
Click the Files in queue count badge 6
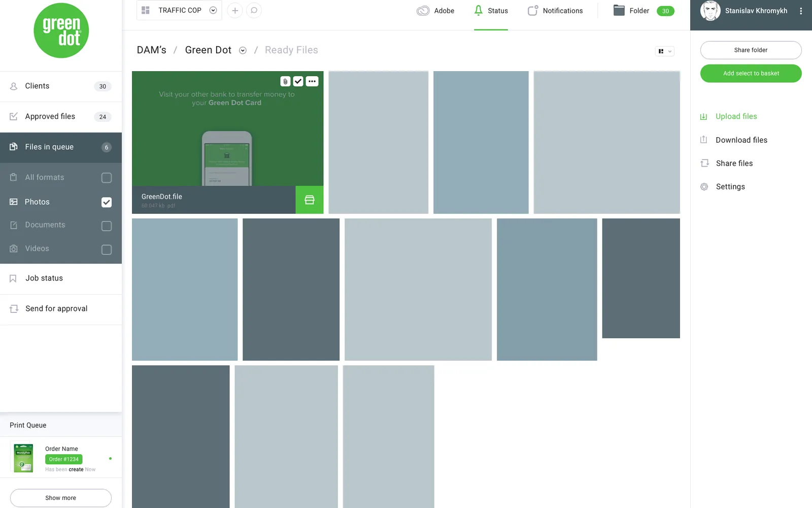click(107, 147)
